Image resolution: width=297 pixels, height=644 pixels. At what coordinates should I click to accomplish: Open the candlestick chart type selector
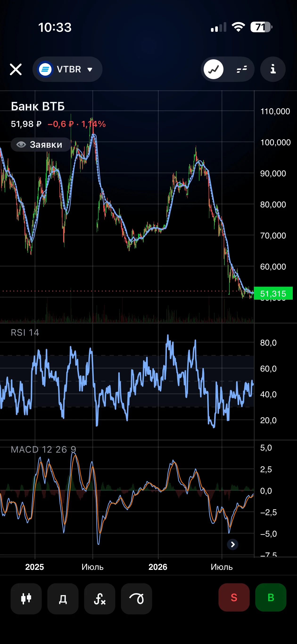26,599
